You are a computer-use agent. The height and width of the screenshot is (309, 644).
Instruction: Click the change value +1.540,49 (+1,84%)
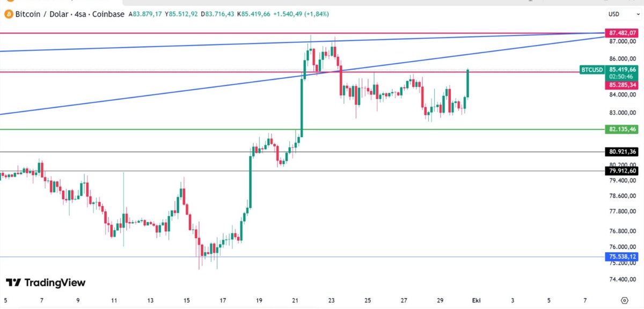tap(302, 15)
